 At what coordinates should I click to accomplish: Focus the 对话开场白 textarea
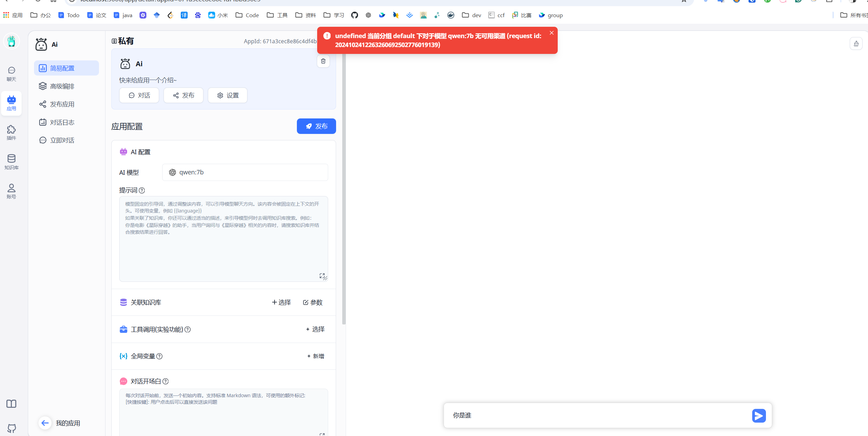(x=223, y=412)
